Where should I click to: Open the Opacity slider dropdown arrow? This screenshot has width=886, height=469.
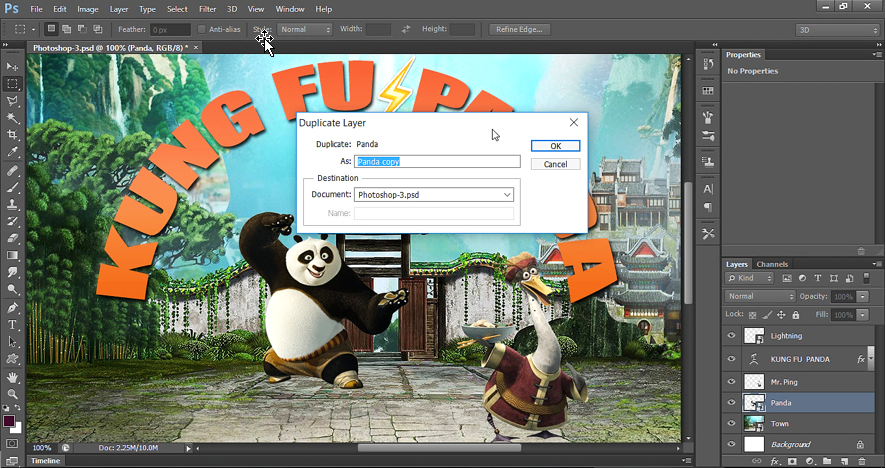tap(862, 296)
